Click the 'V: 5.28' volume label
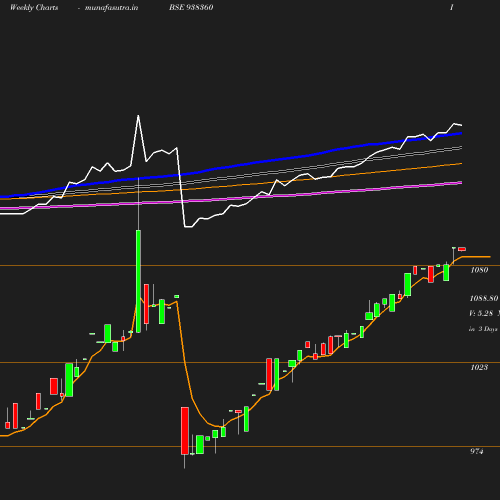 481,313
